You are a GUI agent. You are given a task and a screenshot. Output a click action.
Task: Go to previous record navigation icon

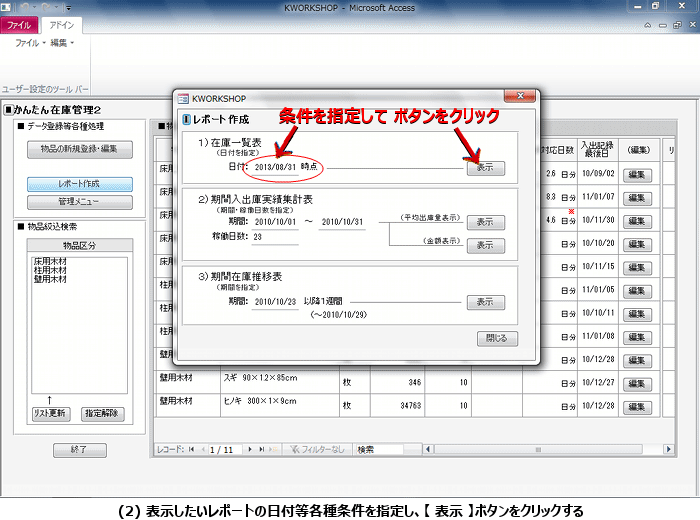click(203, 449)
